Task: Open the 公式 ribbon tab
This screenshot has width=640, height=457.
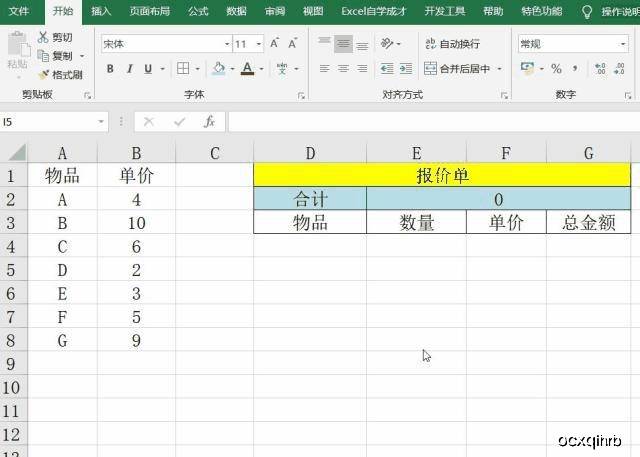Action: tap(198, 11)
